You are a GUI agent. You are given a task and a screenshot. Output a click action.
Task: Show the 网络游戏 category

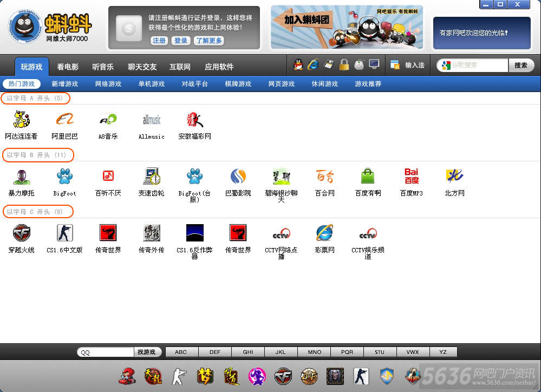click(x=108, y=84)
